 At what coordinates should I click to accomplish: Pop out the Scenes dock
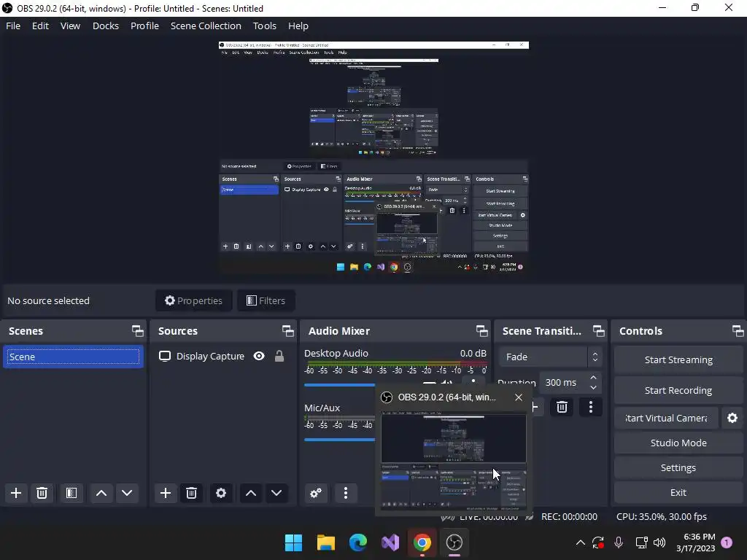coord(138,331)
